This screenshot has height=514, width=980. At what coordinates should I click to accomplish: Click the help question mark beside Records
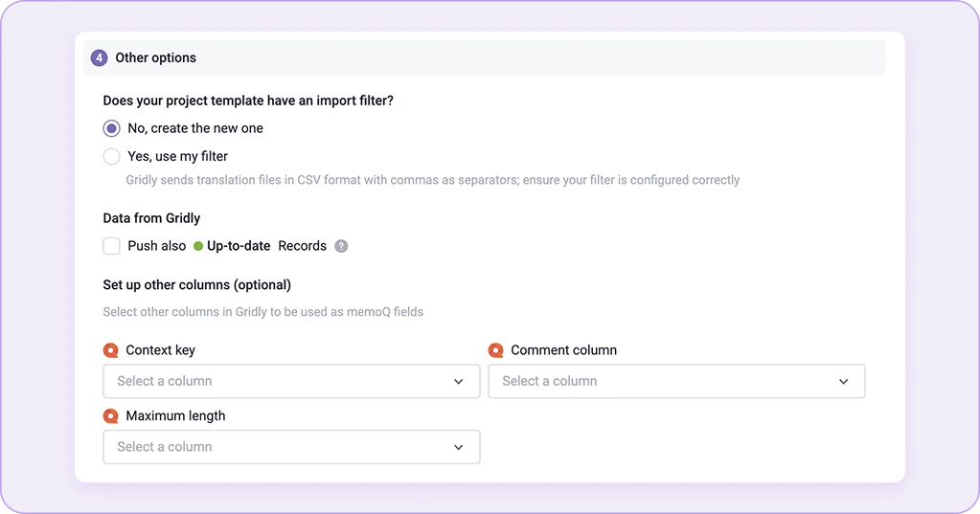[341, 246]
